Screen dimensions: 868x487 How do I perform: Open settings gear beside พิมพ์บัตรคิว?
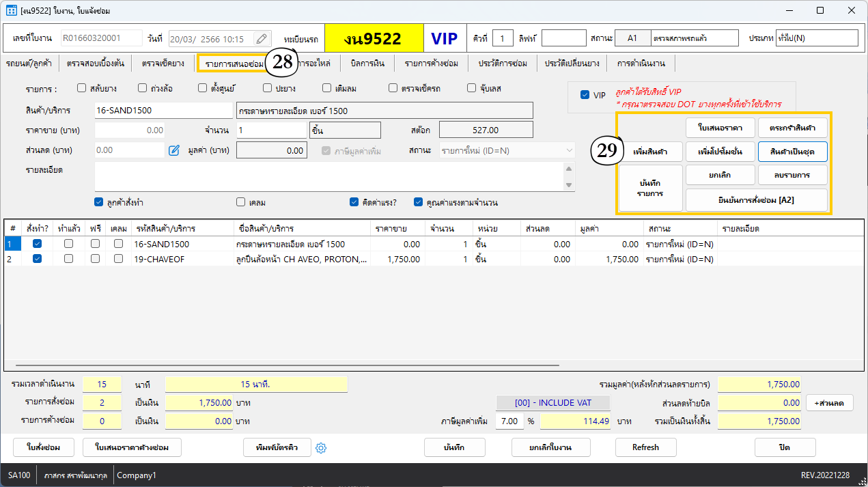pos(322,447)
